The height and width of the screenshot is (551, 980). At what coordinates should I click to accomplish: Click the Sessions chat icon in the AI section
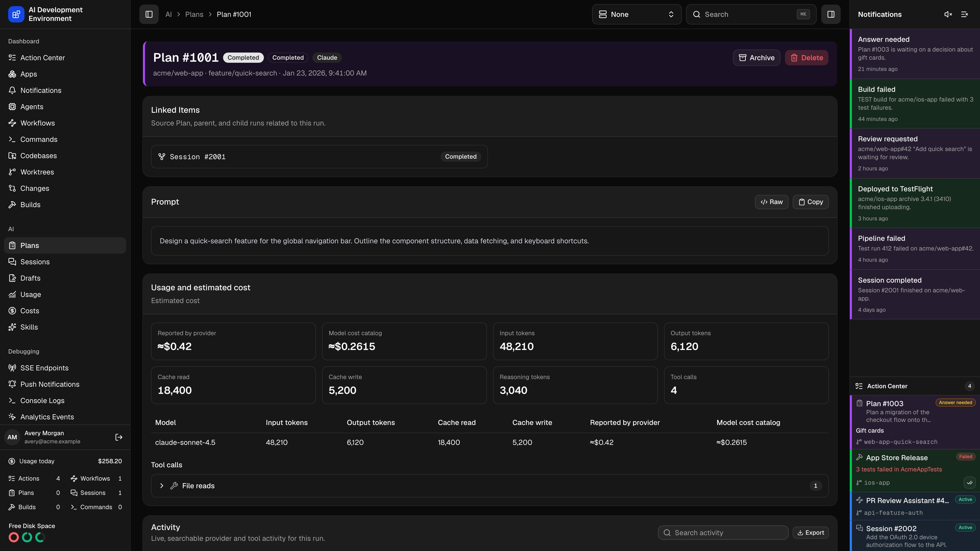pyautogui.click(x=12, y=262)
